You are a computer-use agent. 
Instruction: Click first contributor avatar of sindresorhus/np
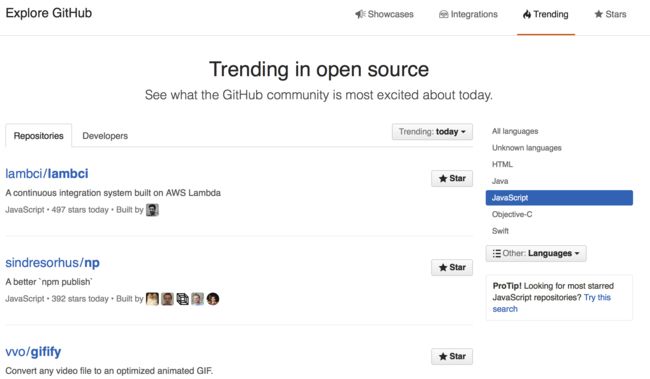(x=152, y=299)
